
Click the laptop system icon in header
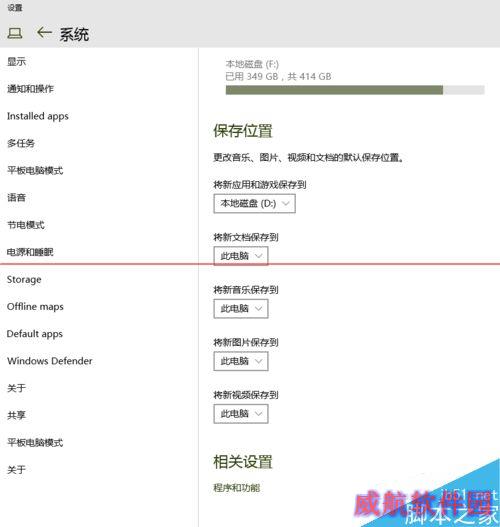(15, 33)
